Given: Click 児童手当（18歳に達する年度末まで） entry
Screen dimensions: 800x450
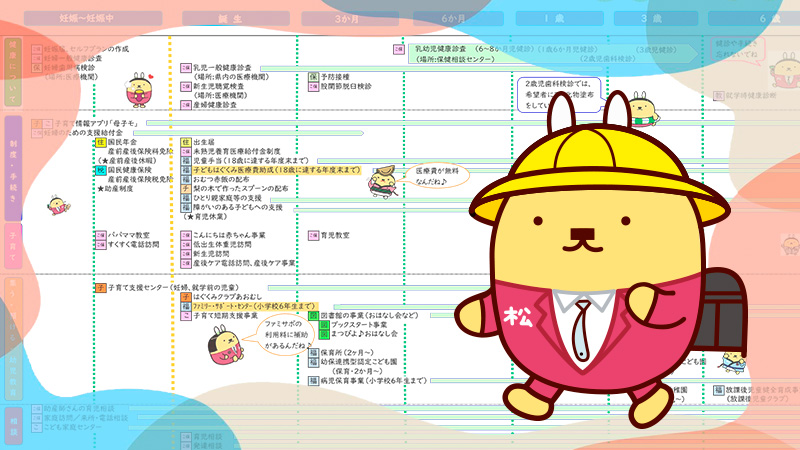Looking at the screenshot, I should 251,161.
